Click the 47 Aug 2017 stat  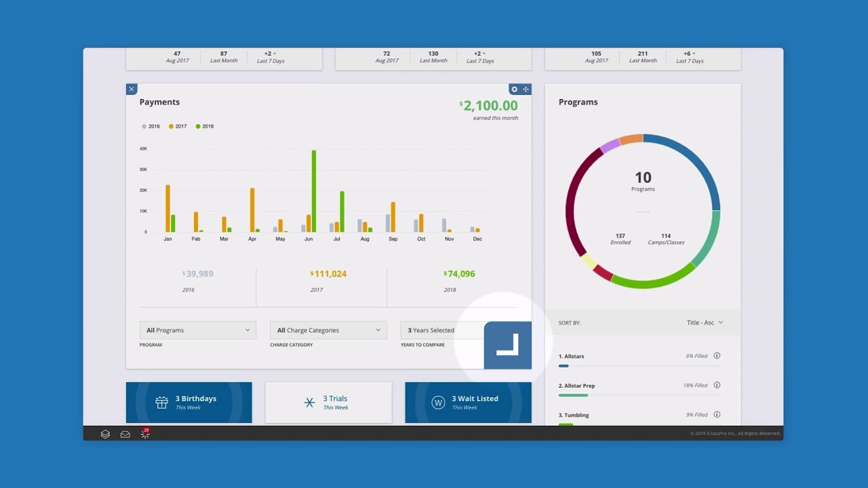coord(177,57)
